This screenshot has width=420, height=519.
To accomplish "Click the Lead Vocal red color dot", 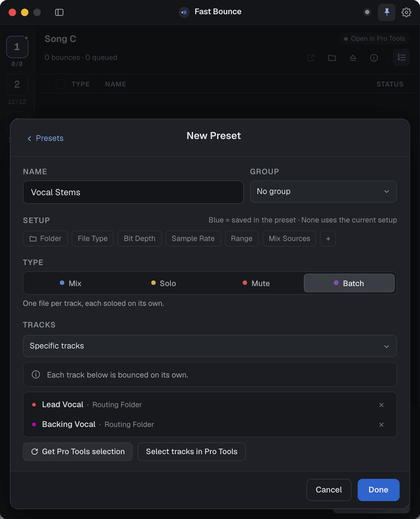I will 34,405.
